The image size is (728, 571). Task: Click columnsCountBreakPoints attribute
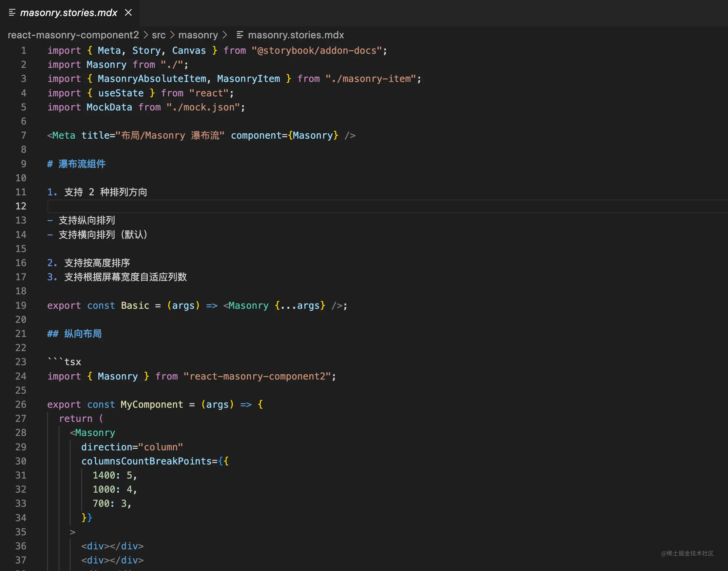(x=146, y=461)
